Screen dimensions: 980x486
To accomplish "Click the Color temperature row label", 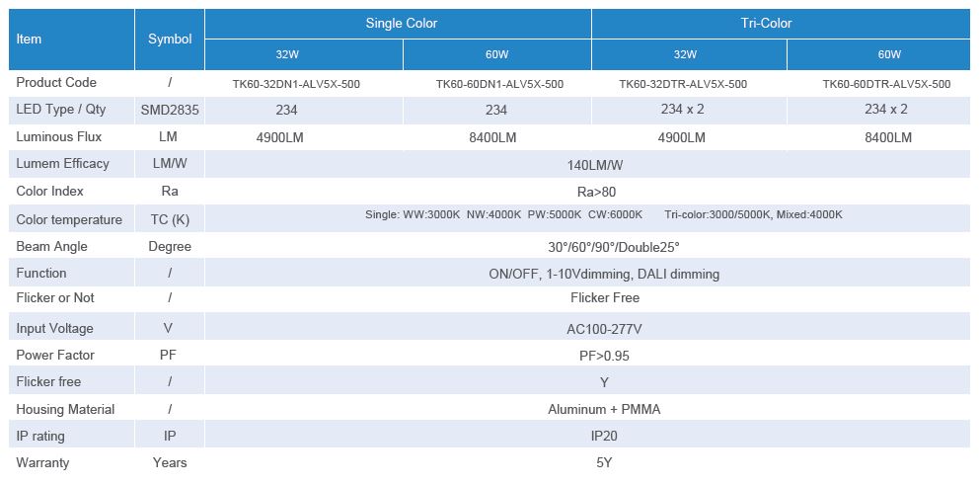I will tap(69, 219).
